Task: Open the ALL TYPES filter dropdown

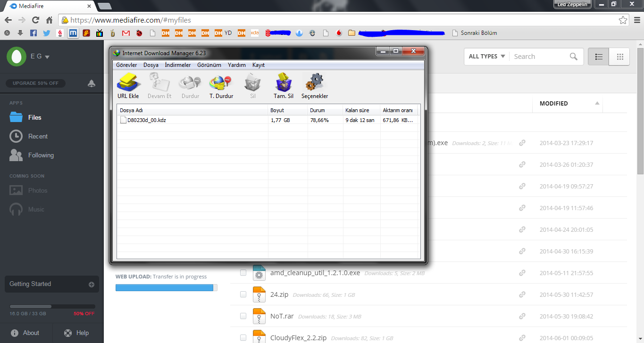Action: 487,57
